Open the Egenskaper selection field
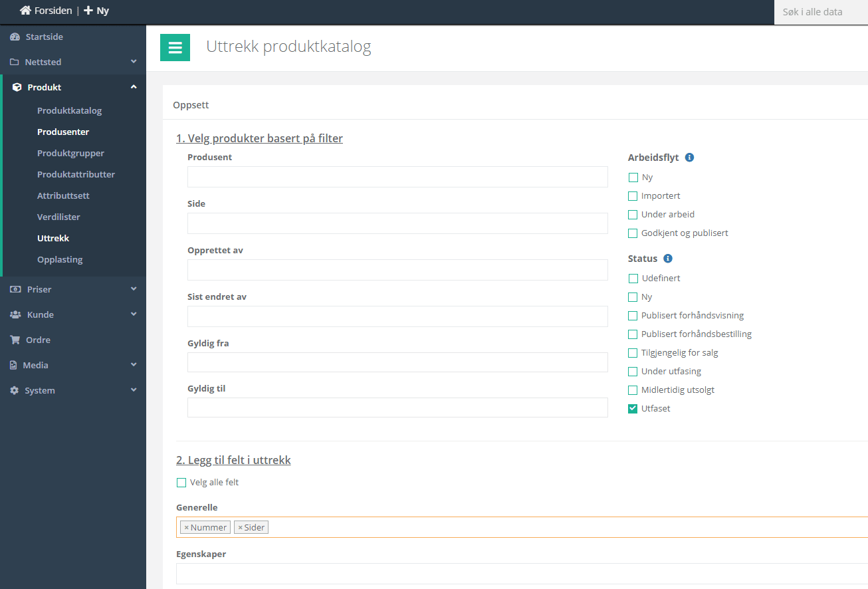 pos(522,574)
